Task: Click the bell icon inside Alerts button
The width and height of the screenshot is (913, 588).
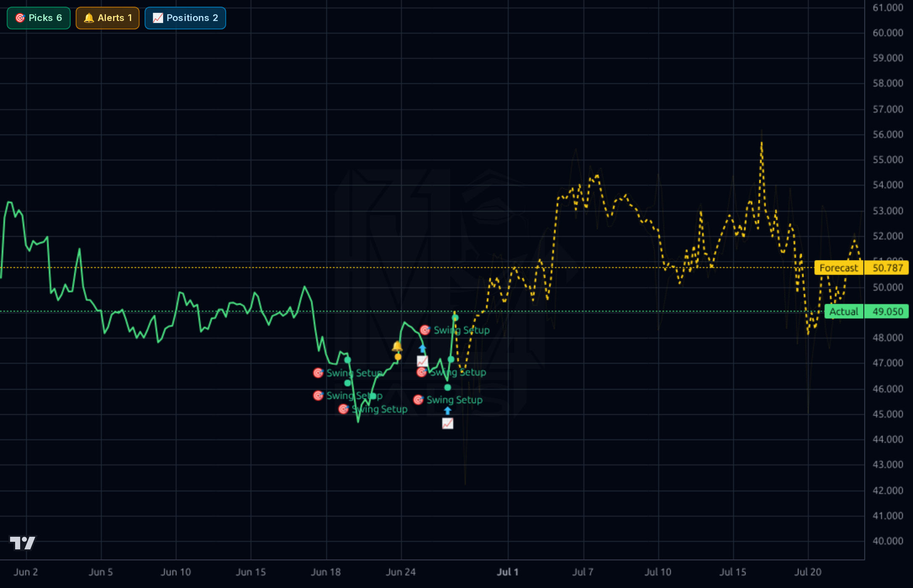Action: (89, 18)
